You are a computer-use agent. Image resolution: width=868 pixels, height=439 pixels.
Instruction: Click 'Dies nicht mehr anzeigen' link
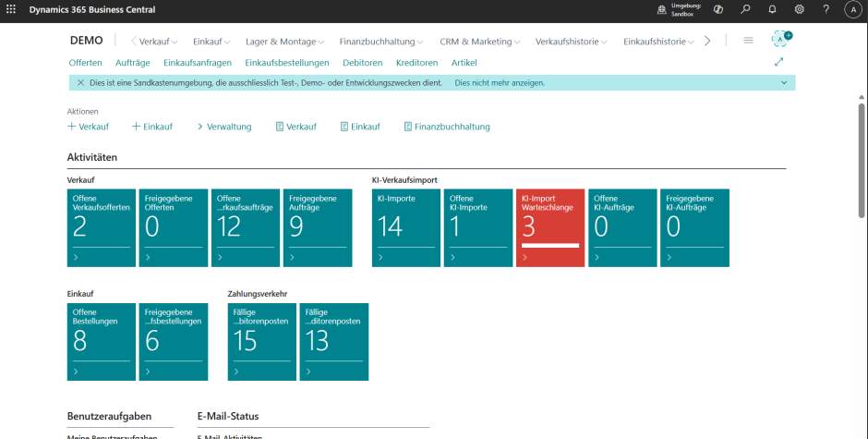tap(500, 82)
